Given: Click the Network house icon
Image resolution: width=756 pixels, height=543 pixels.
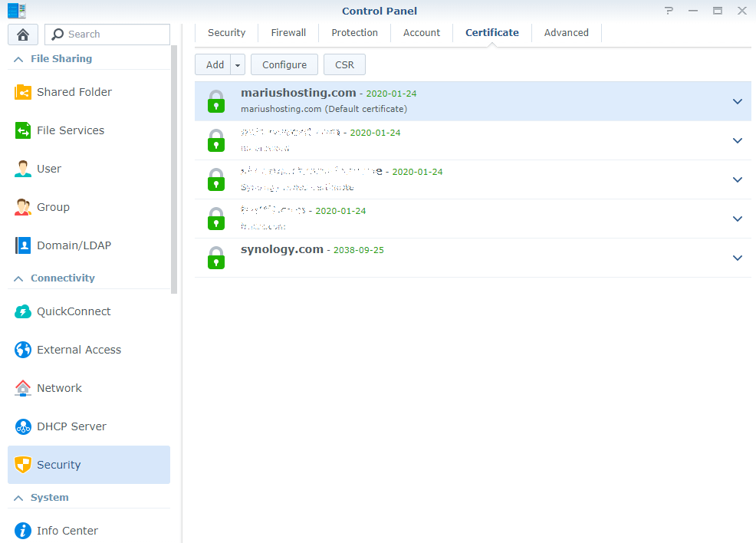Looking at the screenshot, I should click(23, 388).
